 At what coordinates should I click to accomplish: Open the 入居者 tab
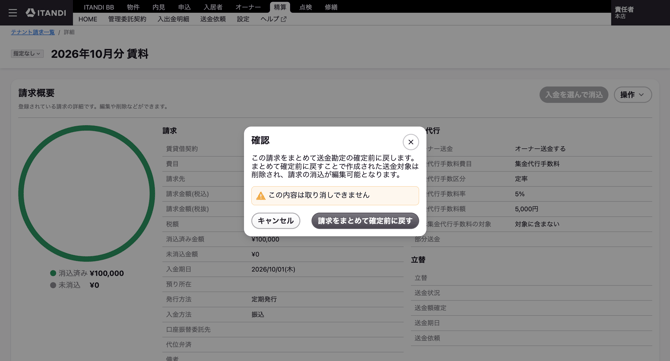click(x=212, y=7)
